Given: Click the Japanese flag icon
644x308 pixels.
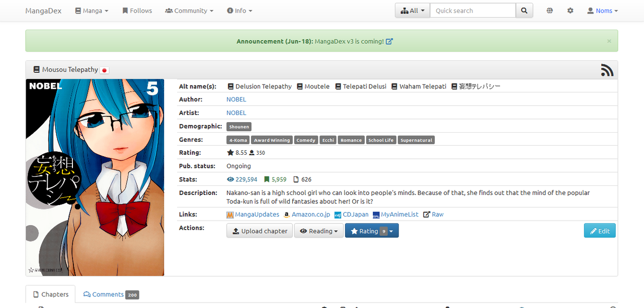Looking at the screenshot, I should 105,70.
